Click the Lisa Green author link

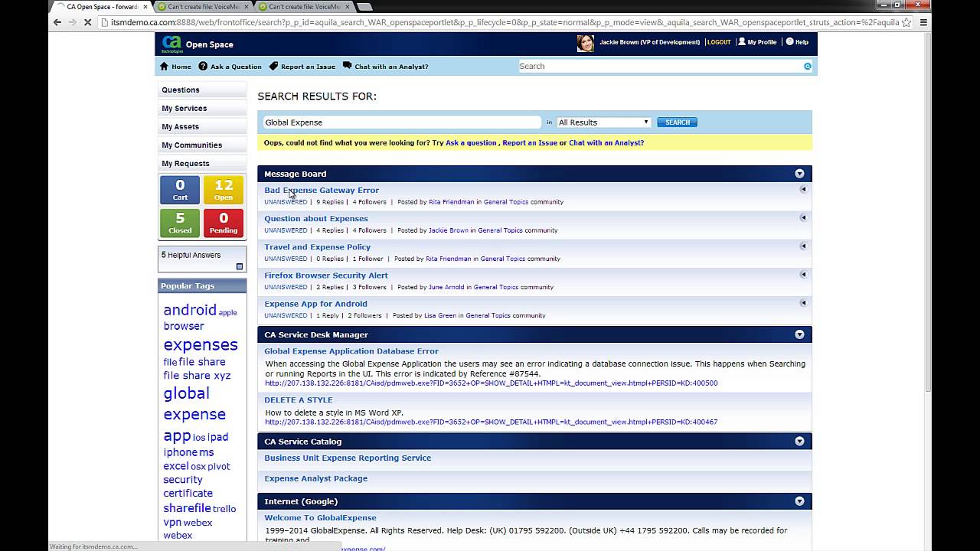(440, 315)
